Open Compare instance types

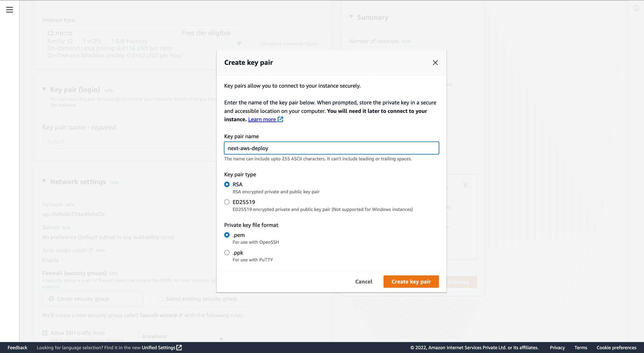point(288,44)
